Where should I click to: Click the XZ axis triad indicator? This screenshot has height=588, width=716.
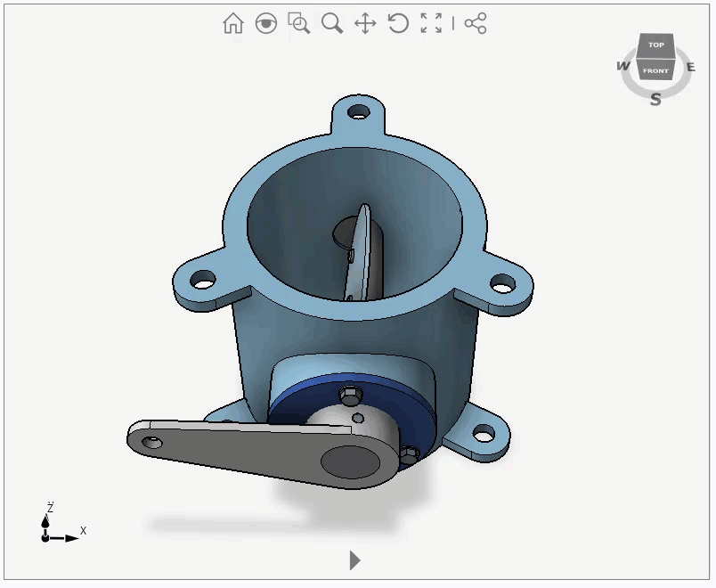pos(55,526)
